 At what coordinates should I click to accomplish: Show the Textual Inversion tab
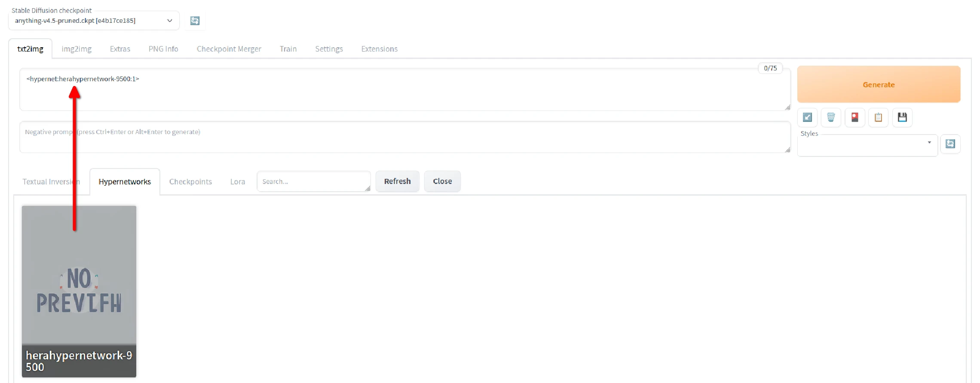click(x=51, y=182)
